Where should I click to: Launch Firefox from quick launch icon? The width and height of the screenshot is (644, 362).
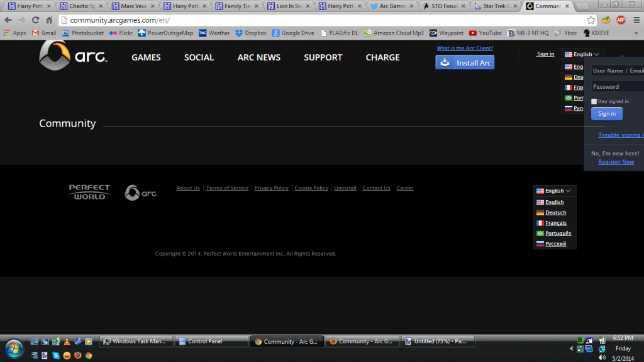77,356
